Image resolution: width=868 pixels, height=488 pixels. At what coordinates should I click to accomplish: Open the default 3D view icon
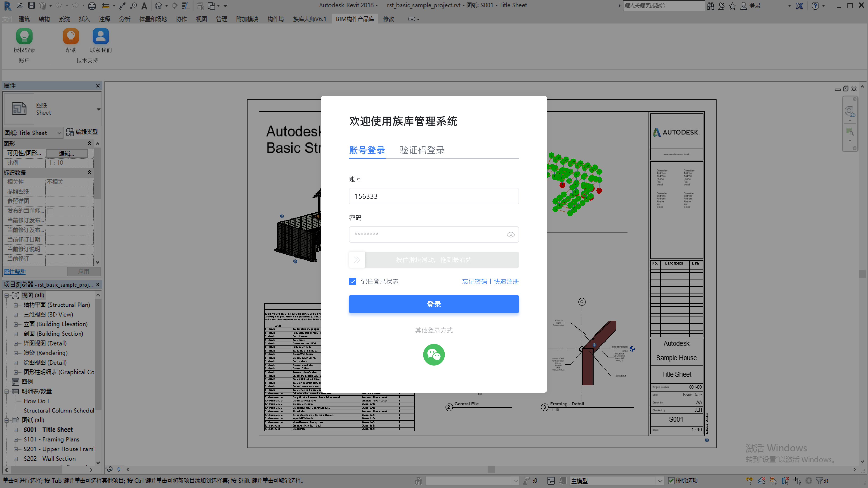tap(158, 5)
